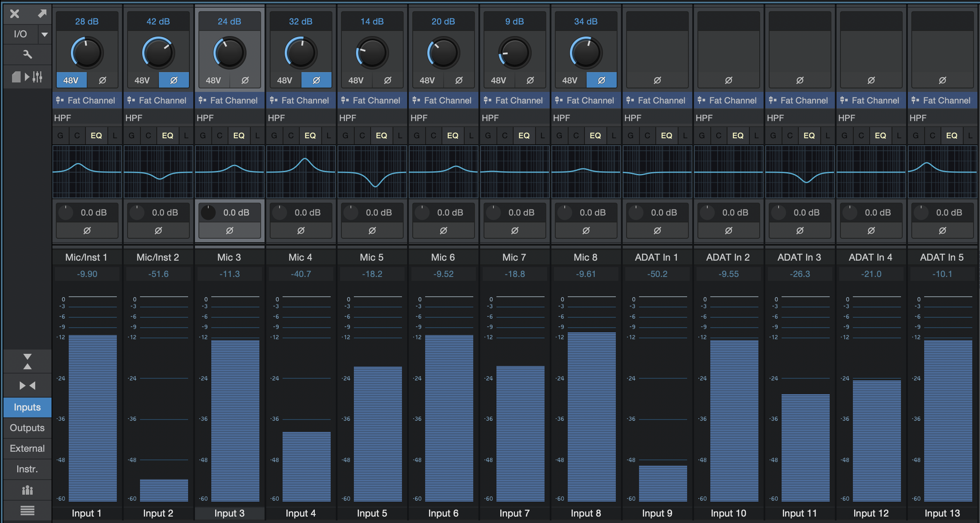Open the External tab

(27, 448)
